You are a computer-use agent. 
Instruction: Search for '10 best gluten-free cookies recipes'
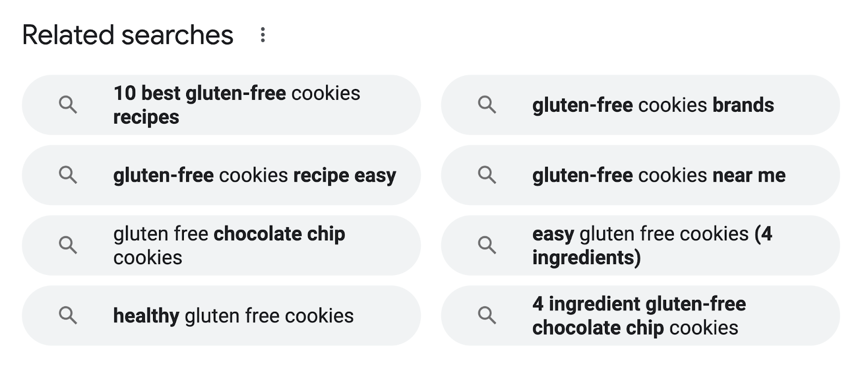click(x=236, y=105)
